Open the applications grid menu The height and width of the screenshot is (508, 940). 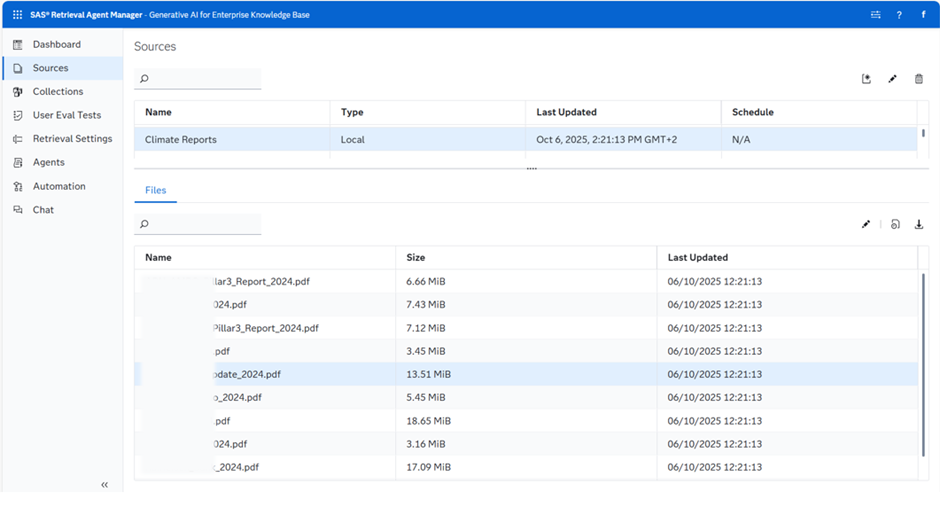click(17, 15)
